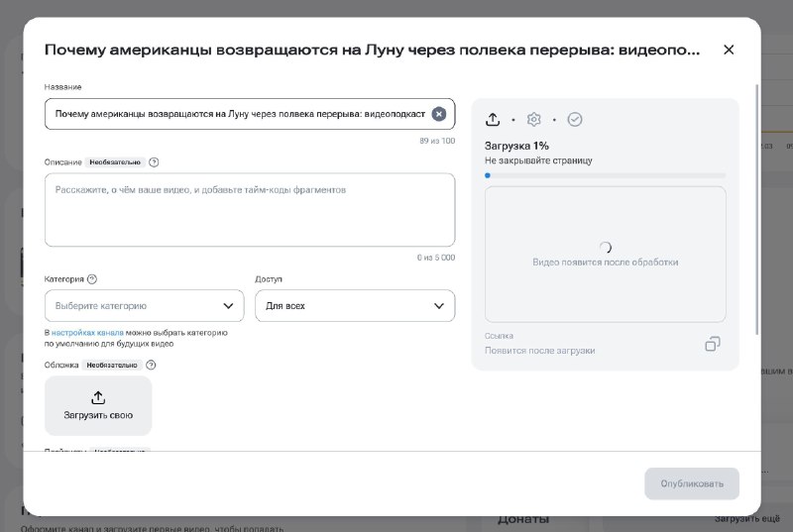
Task: Copy the video link with the copy icon
Action: coord(712,344)
